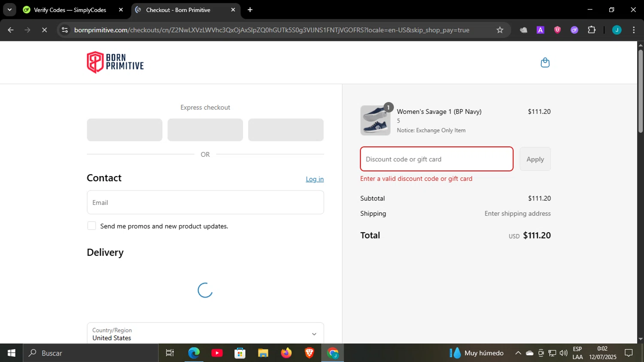
Task: Open the purple circular extension icon
Action: click(574, 30)
